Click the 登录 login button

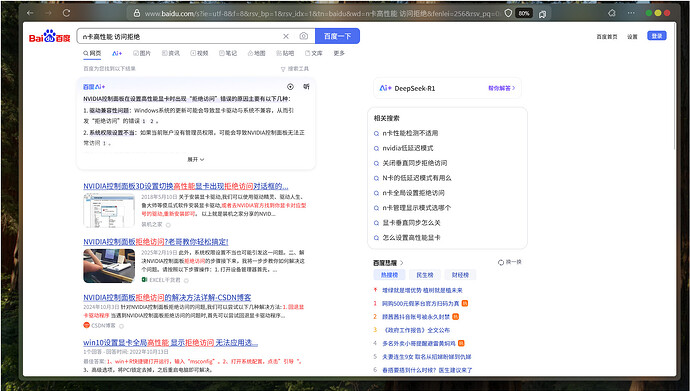pyautogui.click(x=657, y=36)
